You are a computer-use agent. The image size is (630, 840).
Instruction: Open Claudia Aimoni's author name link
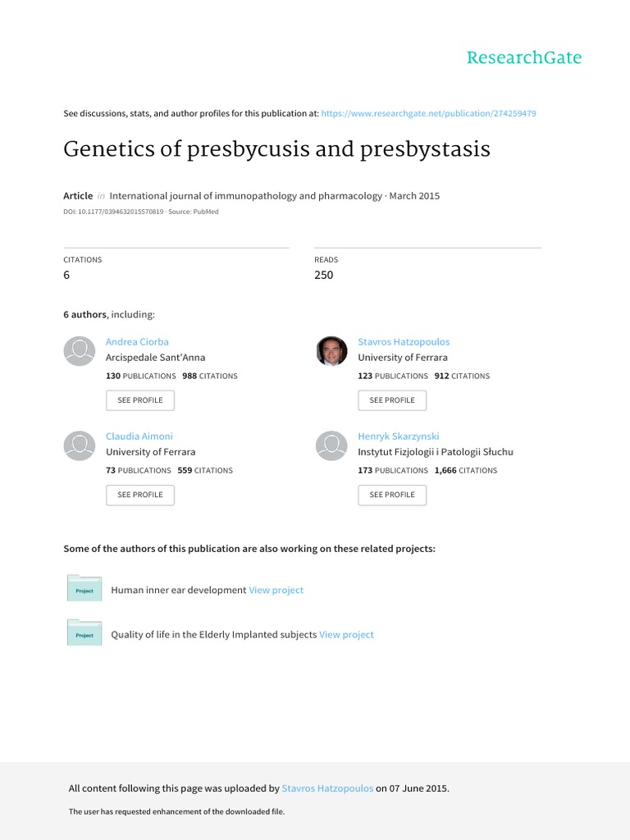tap(139, 436)
